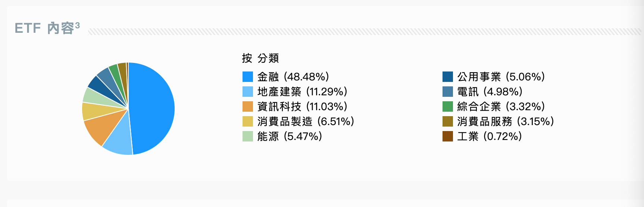Image resolution: width=644 pixels, height=207 pixels.
Task: Click the 金融 (48.48%) legend text
Action: coord(293,77)
